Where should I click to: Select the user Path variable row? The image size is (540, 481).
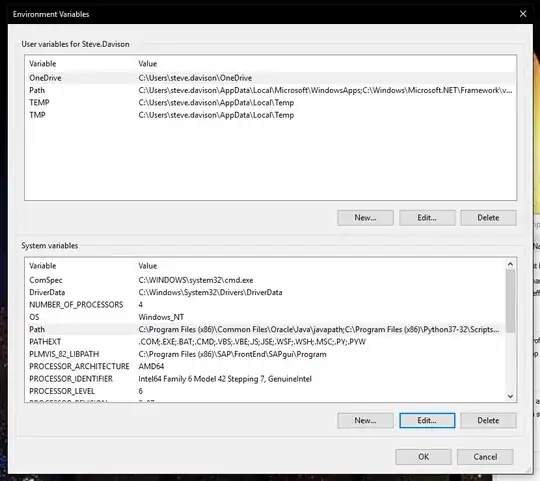(270, 90)
